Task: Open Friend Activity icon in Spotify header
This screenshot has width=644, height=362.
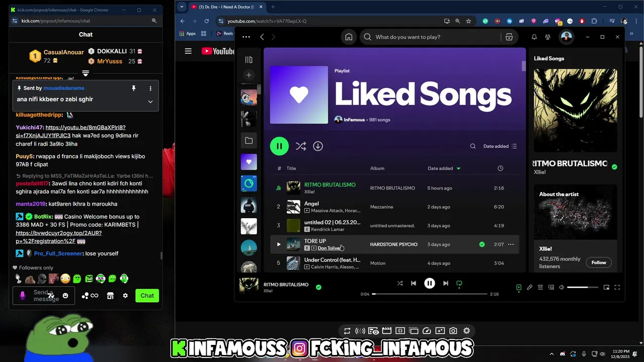Action: 548,37
